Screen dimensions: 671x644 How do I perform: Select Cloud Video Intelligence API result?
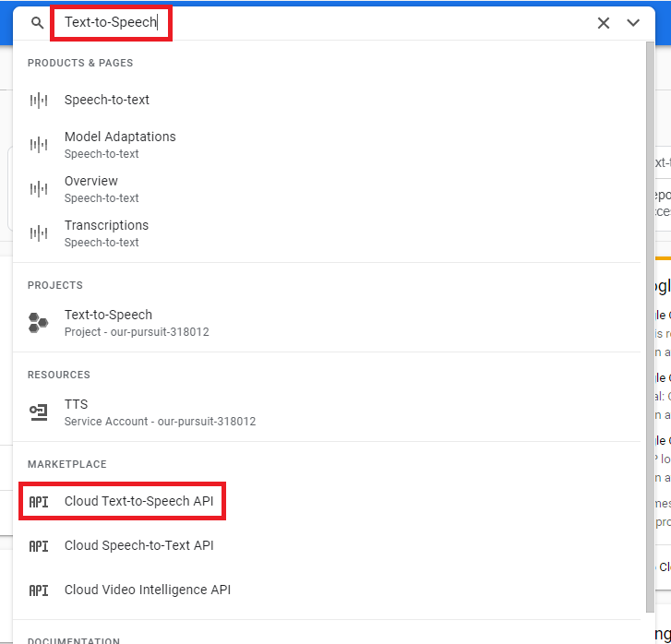coord(148,590)
